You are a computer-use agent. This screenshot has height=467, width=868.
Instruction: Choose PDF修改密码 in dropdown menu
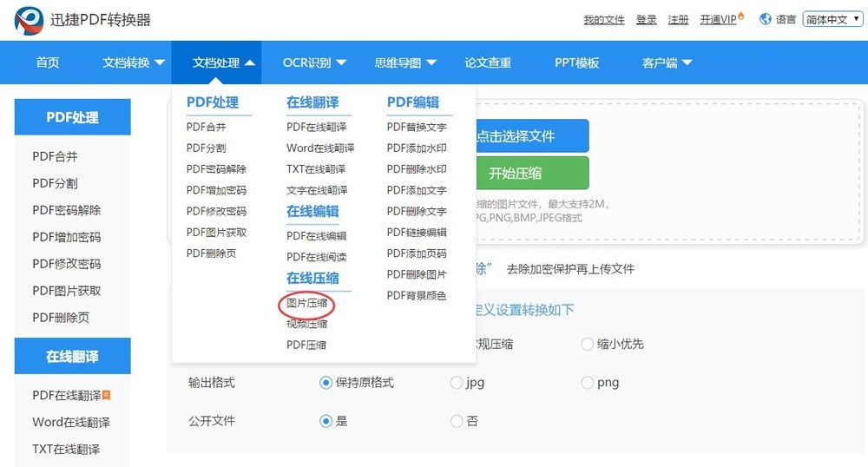coord(216,212)
